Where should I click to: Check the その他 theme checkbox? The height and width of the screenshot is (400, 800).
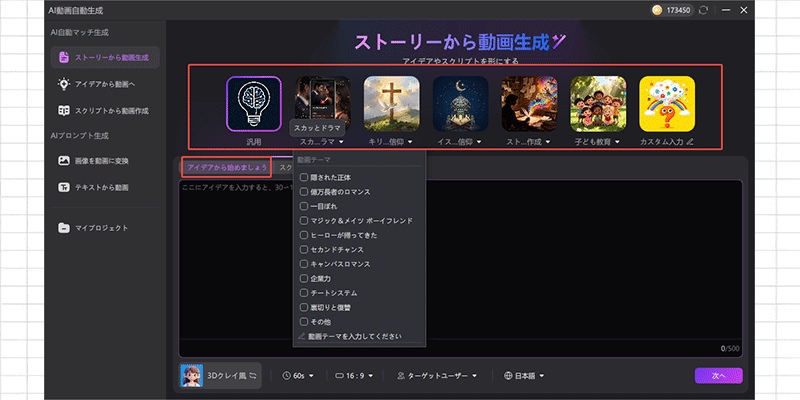pyautogui.click(x=304, y=322)
